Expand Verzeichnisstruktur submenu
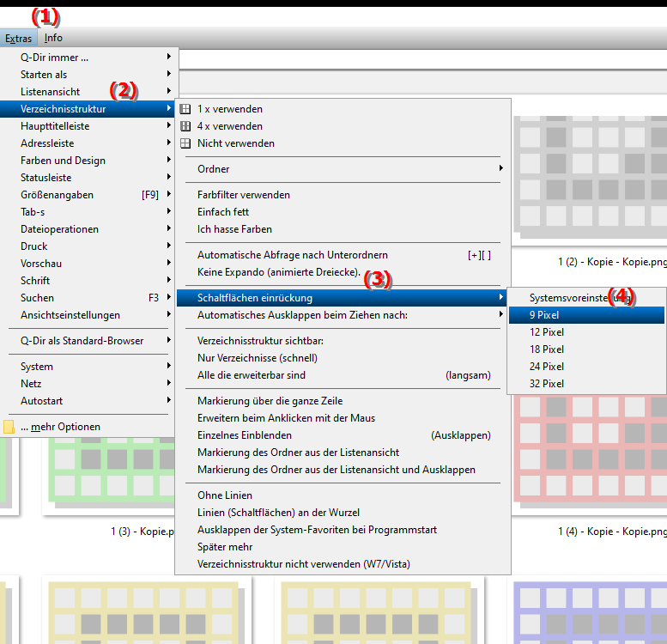667x644 pixels. (x=88, y=109)
